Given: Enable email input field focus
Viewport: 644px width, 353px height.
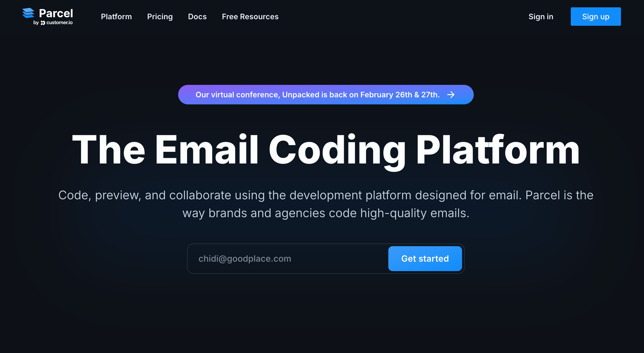Looking at the screenshot, I should click(x=287, y=258).
